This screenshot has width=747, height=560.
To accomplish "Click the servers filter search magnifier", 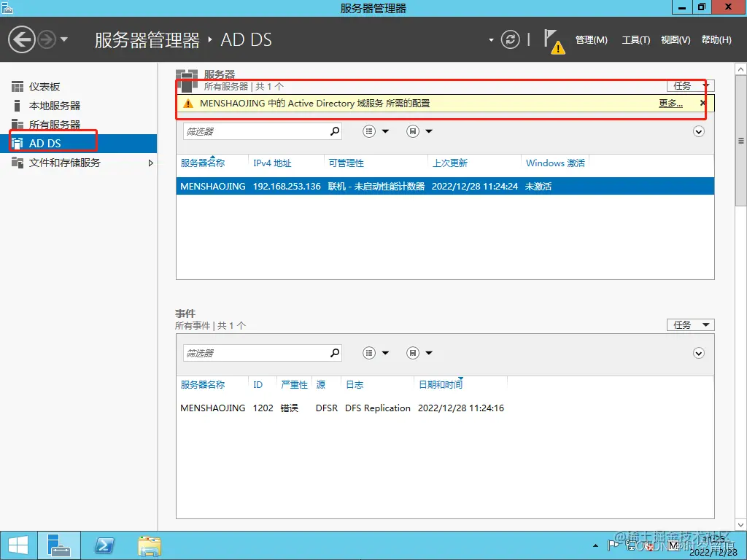I will (335, 131).
